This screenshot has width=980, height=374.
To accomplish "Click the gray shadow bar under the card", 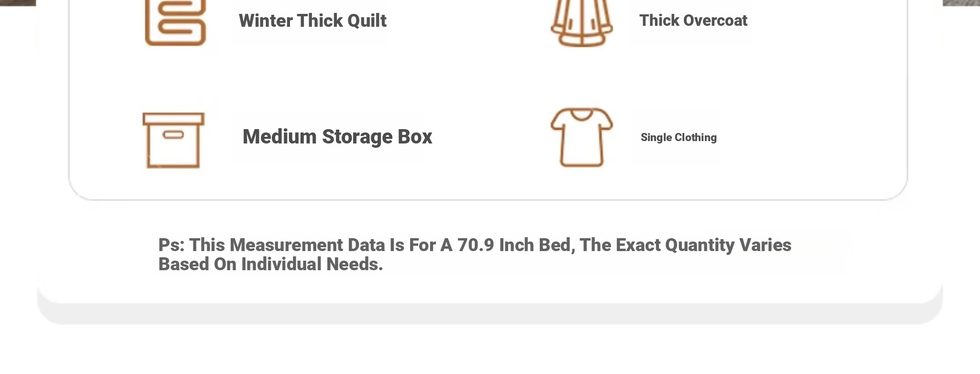I will [490, 314].
